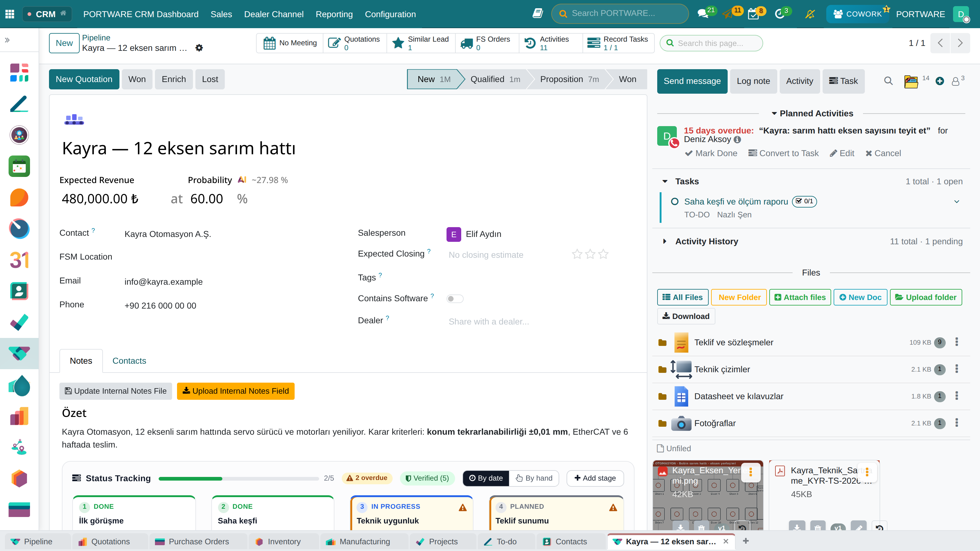Click the Status Tracking progress bar
This screenshot has width=980, height=551.
click(239, 479)
